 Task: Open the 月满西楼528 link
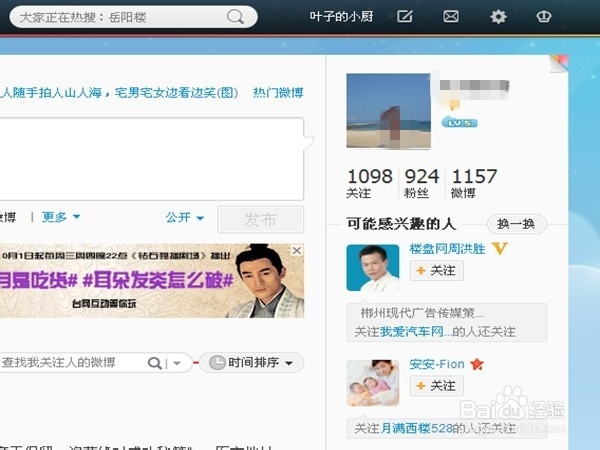click(x=417, y=428)
